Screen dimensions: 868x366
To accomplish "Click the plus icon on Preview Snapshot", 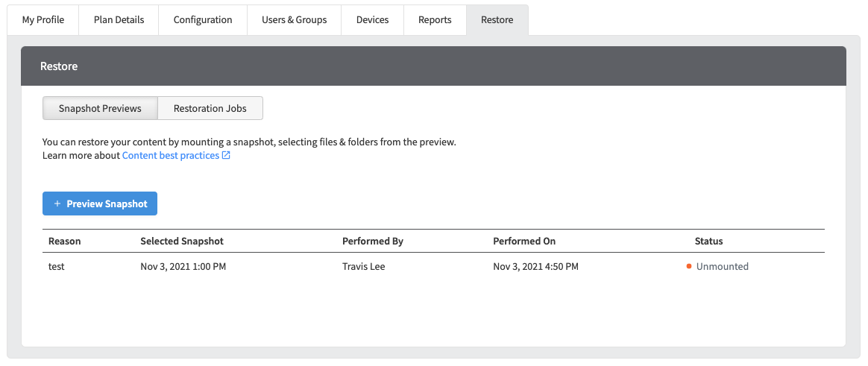I will pos(57,204).
